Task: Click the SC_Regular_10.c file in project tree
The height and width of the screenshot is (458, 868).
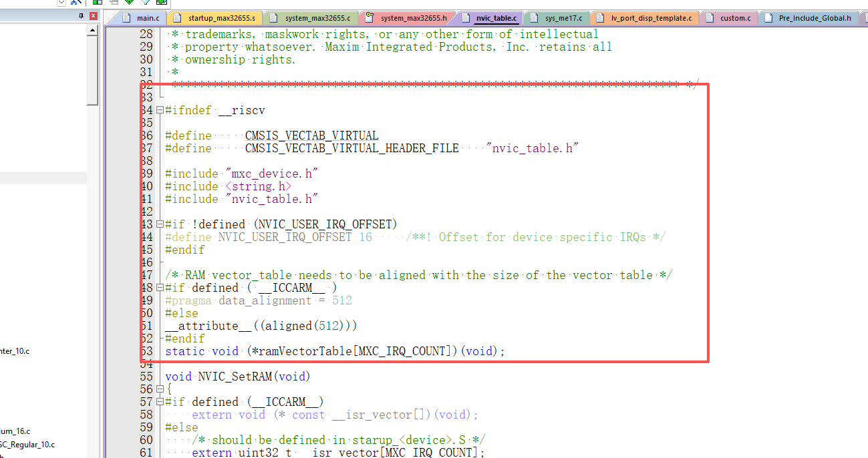Action: tap(27, 445)
